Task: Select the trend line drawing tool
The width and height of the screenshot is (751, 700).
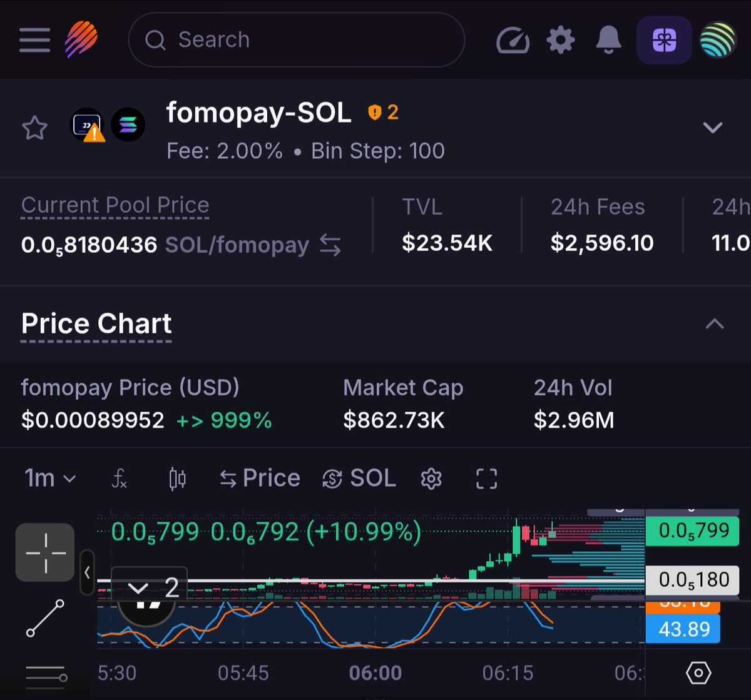Action: click(x=45, y=618)
